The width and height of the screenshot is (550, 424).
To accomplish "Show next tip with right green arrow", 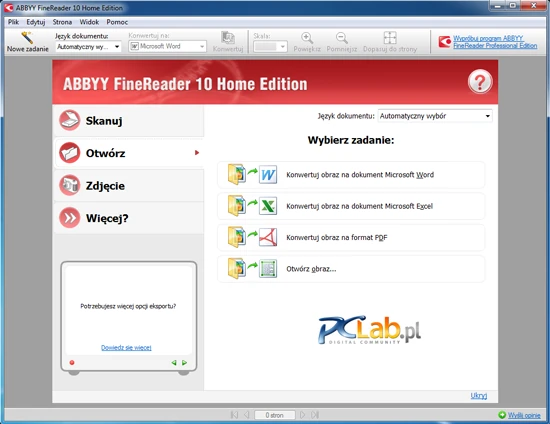I will (x=185, y=363).
